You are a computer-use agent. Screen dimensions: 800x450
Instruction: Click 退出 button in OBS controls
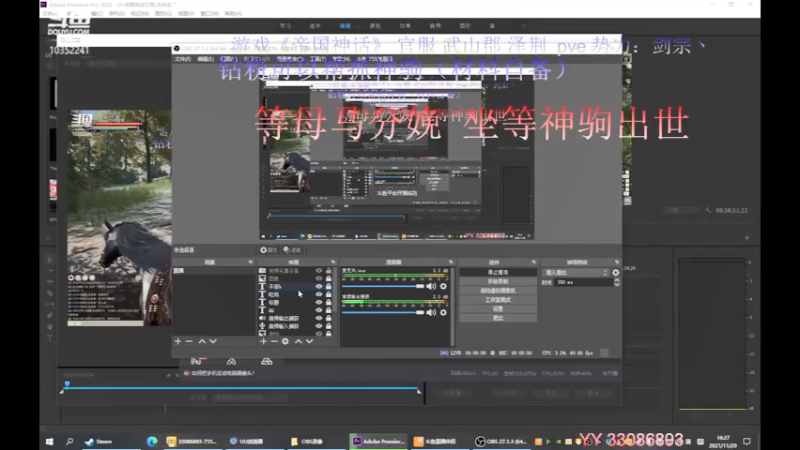498,318
